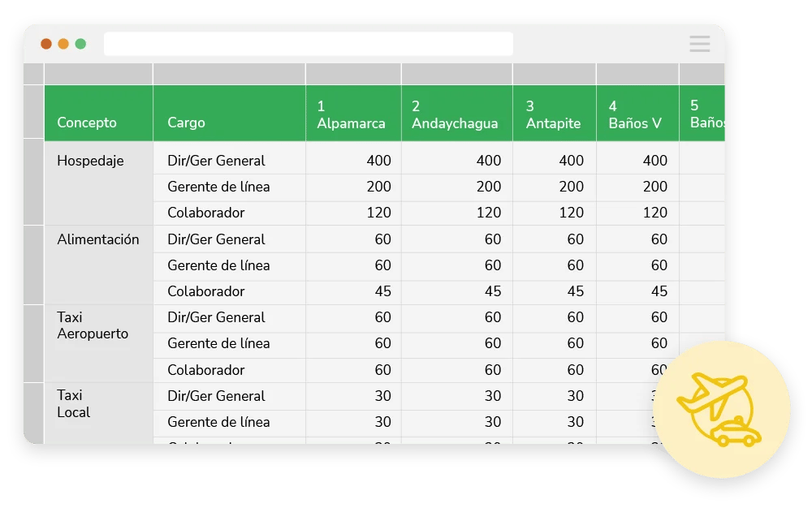Click Baños V 45 for Alimentación Colaborador
This screenshot has height=508, width=812.
coord(638,292)
